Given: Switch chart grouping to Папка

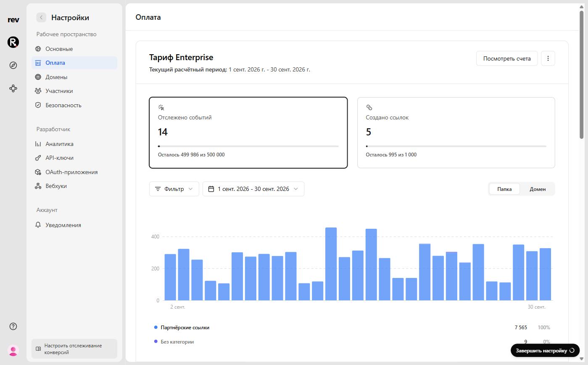Looking at the screenshot, I should click(x=504, y=189).
